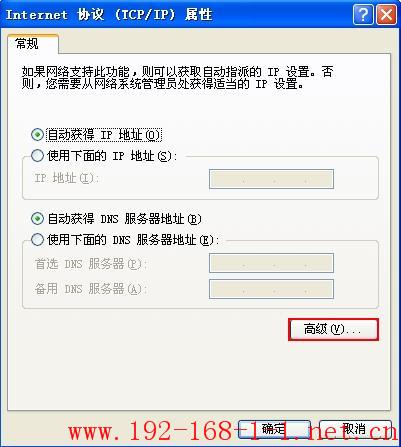
Task: Enable 自动获得 DNS 服务器地址 option
Action: coord(37,219)
